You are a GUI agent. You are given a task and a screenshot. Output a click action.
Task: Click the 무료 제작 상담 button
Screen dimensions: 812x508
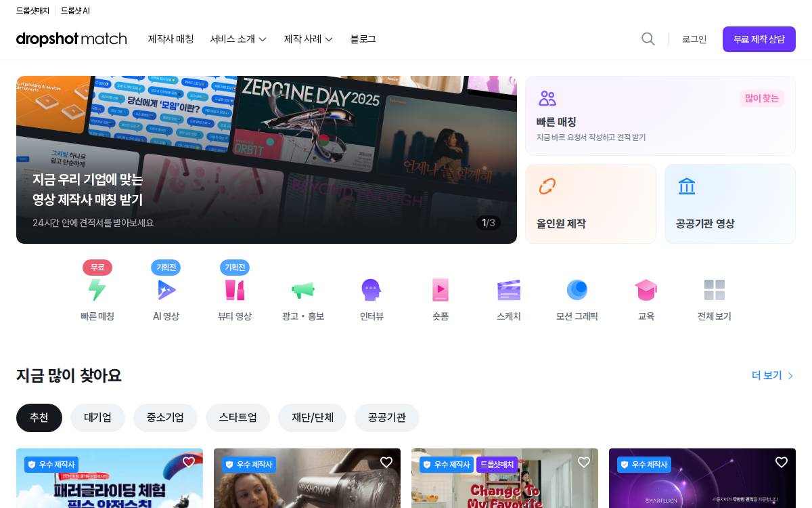click(759, 39)
